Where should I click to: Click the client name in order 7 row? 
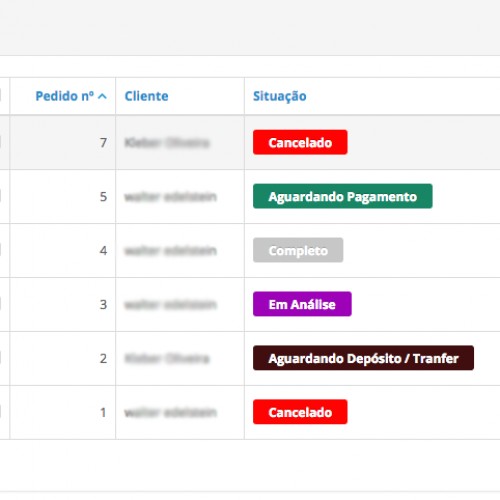167,143
